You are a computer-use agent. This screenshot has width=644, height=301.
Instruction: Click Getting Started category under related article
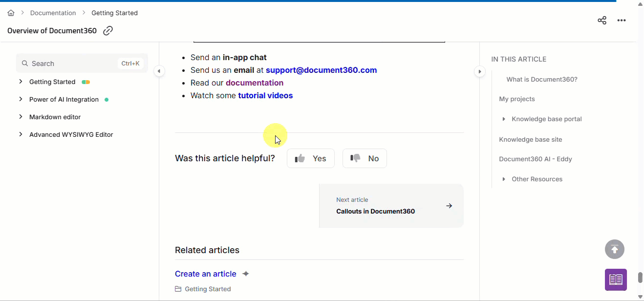pos(208,289)
